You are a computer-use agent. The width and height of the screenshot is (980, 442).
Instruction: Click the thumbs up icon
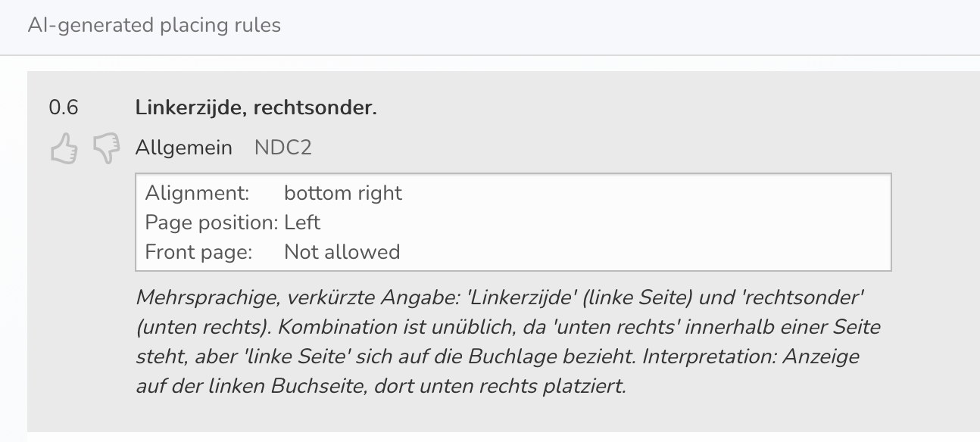click(64, 149)
